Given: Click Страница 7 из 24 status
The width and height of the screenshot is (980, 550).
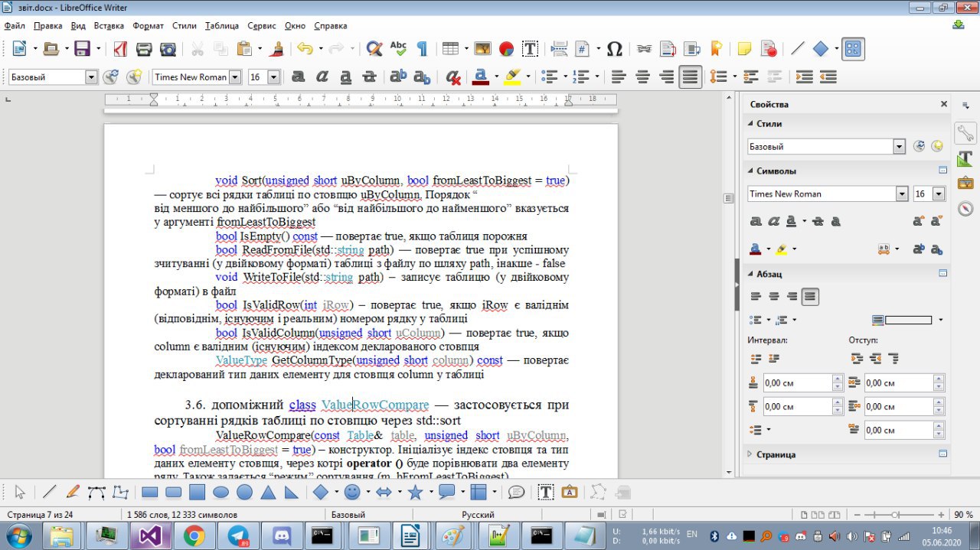Looking at the screenshot, I should tap(41, 515).
